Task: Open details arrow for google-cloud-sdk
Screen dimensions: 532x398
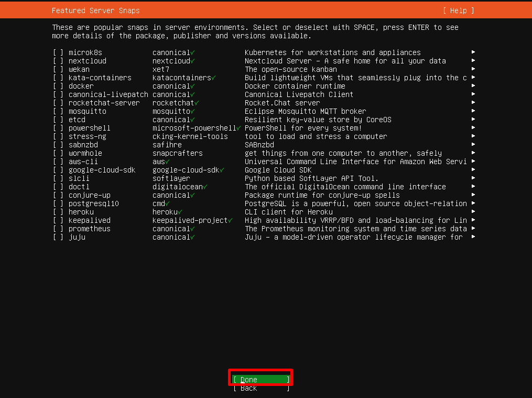Action: click(x=472, y=169)
